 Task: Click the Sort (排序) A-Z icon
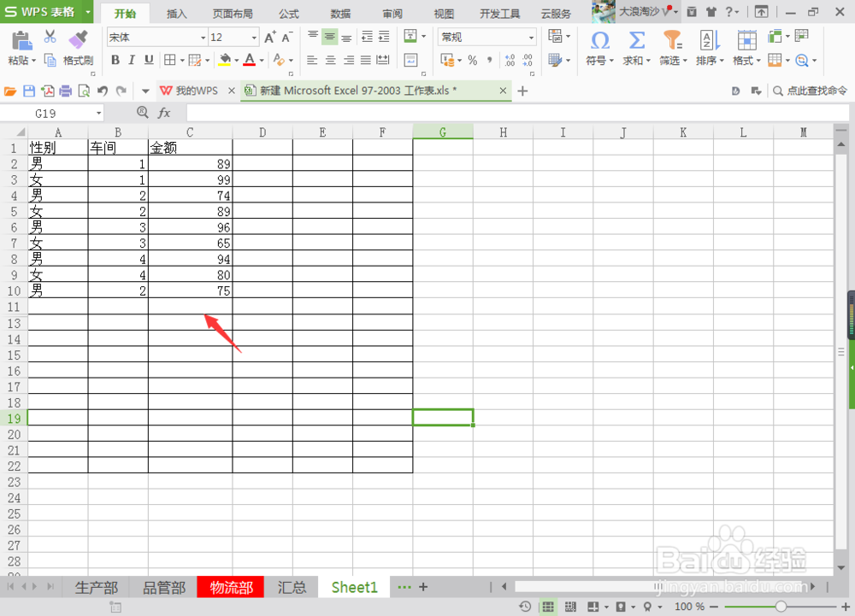point(710,40)
